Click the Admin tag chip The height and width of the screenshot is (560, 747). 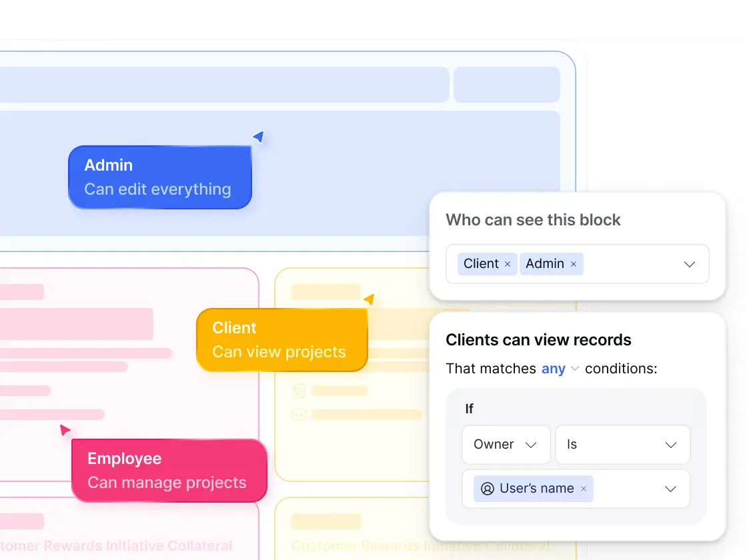click(x=551, y=264)
